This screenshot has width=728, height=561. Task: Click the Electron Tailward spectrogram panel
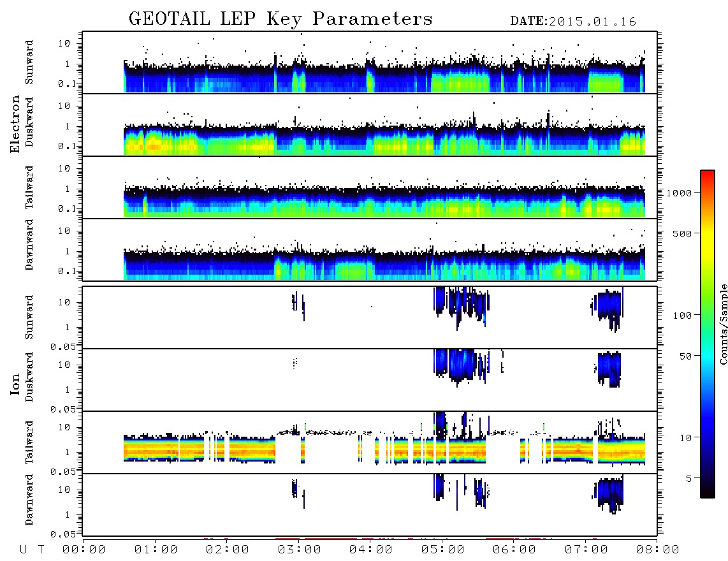pos(370,187)
